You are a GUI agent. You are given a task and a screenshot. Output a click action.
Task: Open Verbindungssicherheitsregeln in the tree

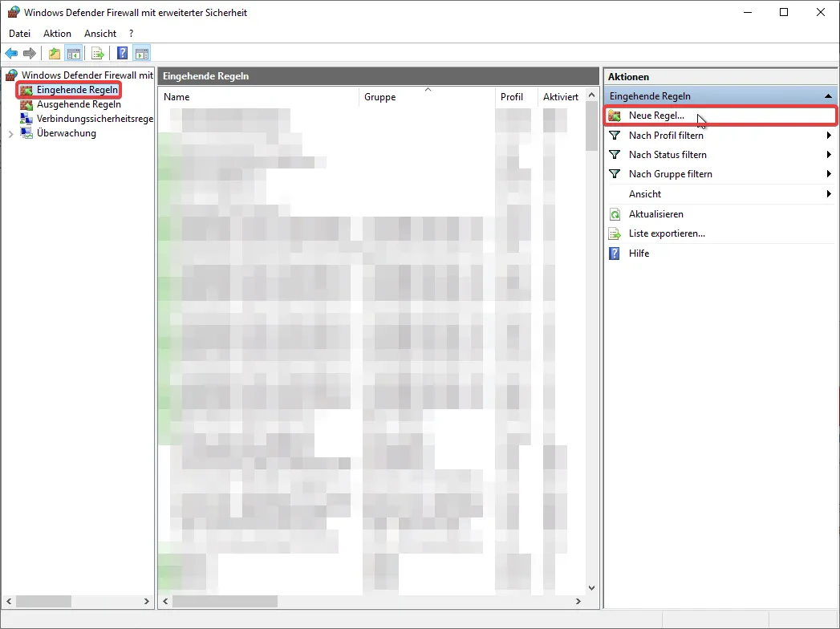(x=95, y=119)
